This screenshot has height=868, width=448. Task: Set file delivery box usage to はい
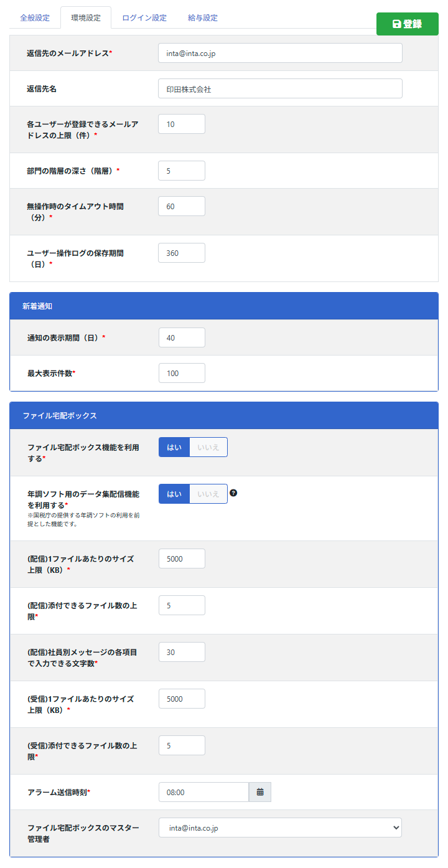pyautogui.click(x=174, y=447)
